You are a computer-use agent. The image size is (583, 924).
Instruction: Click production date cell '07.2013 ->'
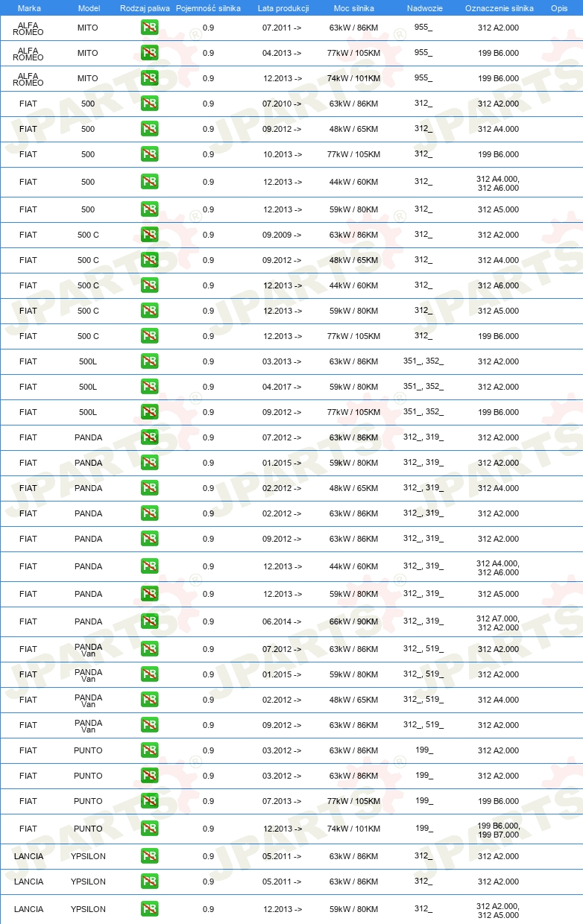click(282, 801)
